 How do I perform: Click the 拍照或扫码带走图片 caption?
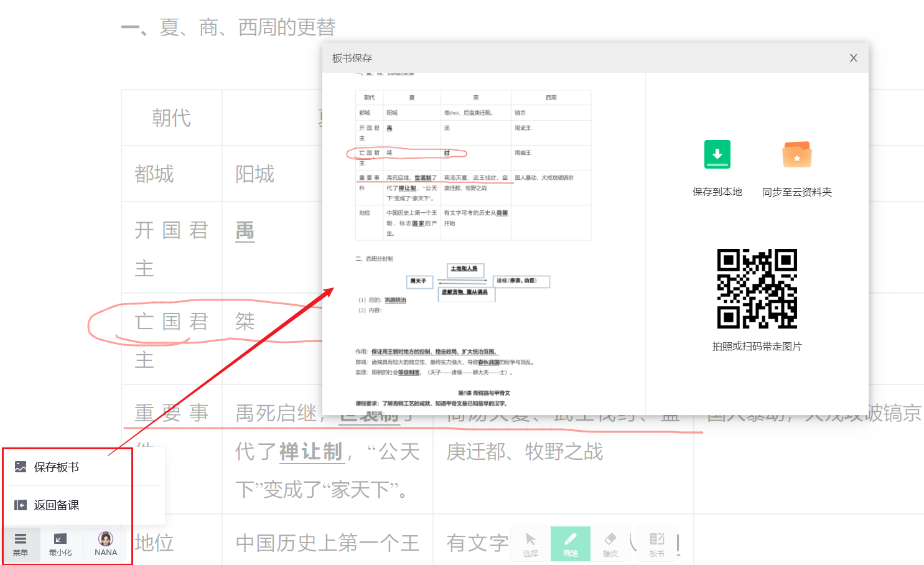coord(757,347)
